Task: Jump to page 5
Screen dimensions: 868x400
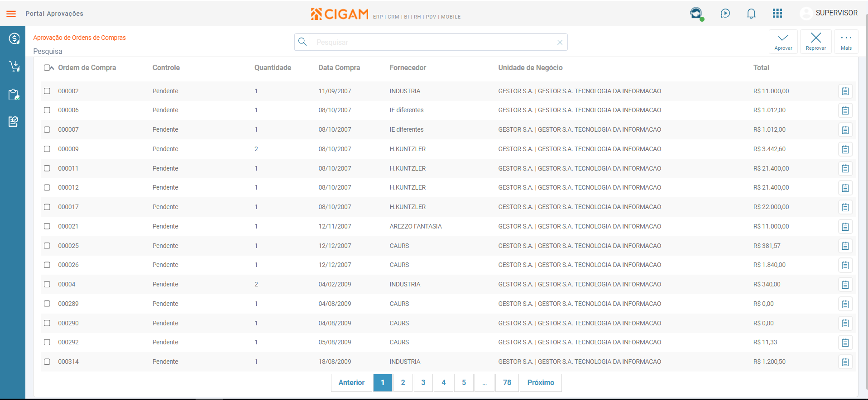Action: pyautogui.click(x=464, y=383)
